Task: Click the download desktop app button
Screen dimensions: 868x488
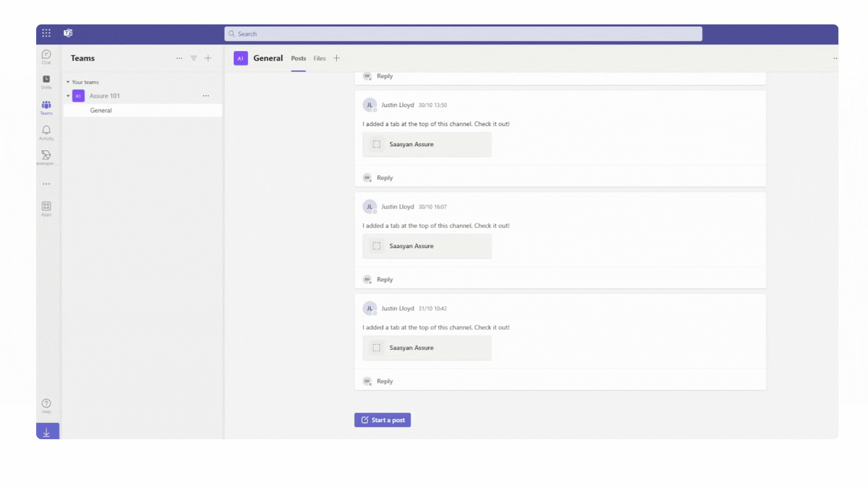Action: pyautogui.click(x=47, y=432)
